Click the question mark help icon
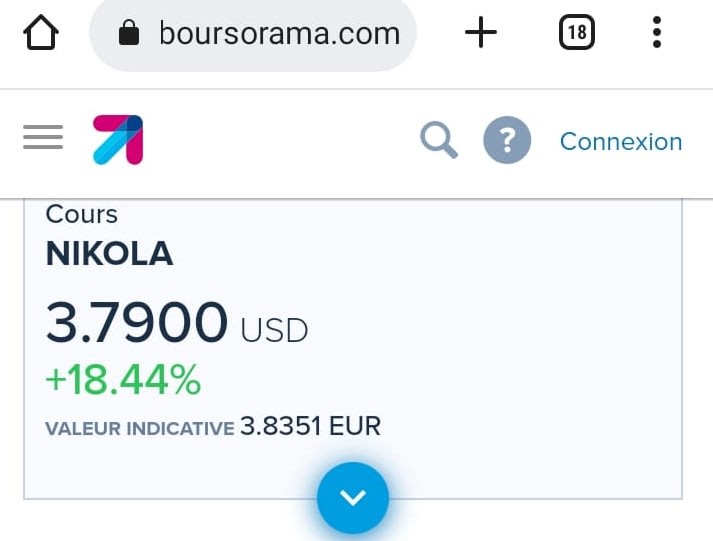The height and width of the screenshot is (541, 713). point(507,140)
